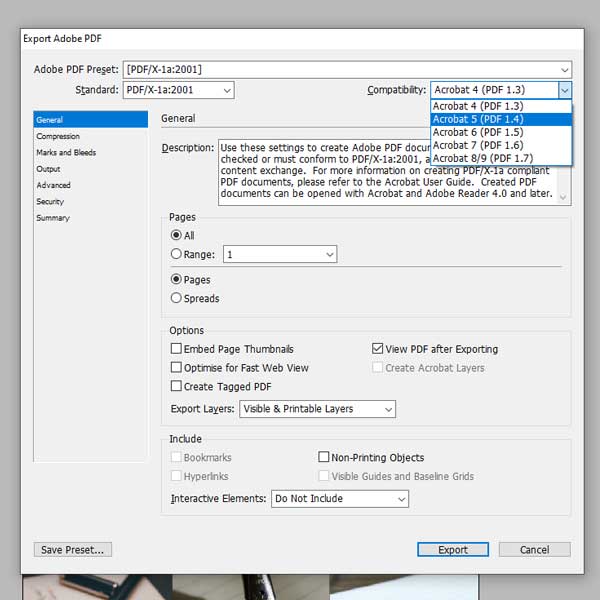Select the Pages radio button
The image size is (600, 600).
click(176, 279)
